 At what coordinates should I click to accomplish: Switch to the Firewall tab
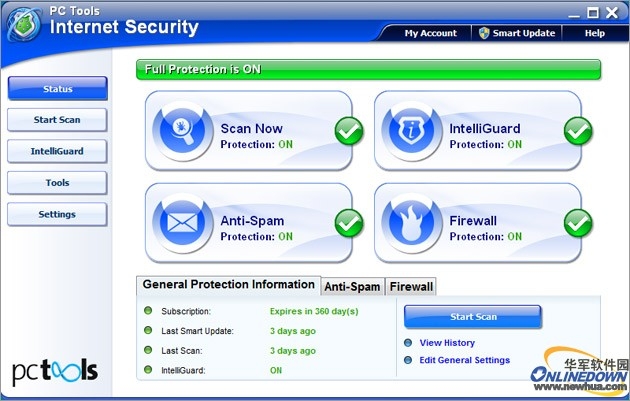tap(411, 286)
